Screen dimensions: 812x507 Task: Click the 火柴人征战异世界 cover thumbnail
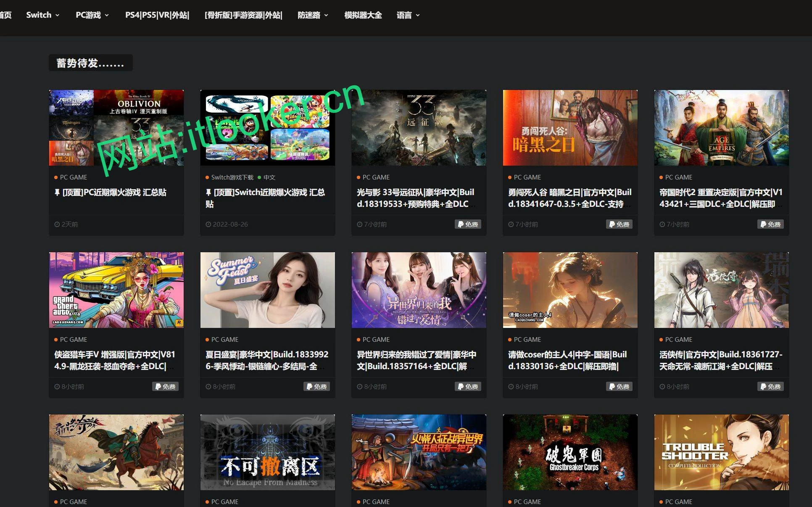tap(419, 452)
